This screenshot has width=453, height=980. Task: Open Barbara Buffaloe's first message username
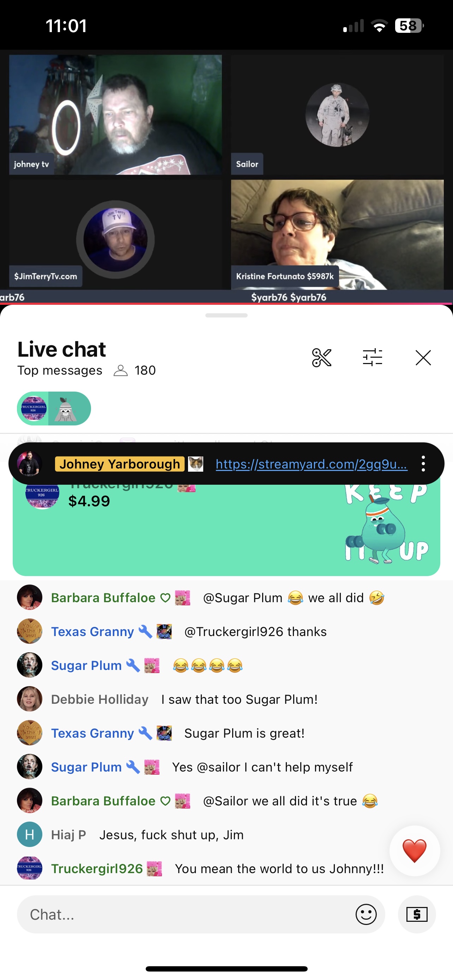pos(103,598)
